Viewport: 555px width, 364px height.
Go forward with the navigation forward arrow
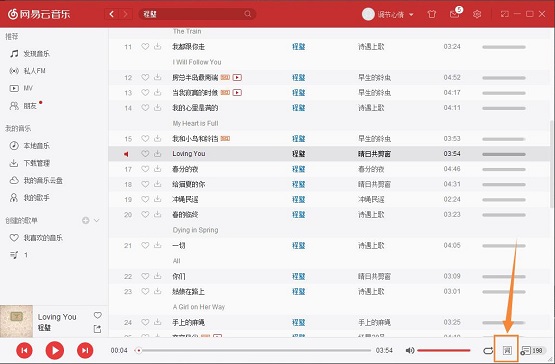pyautogui.click(x=125, y=14)
